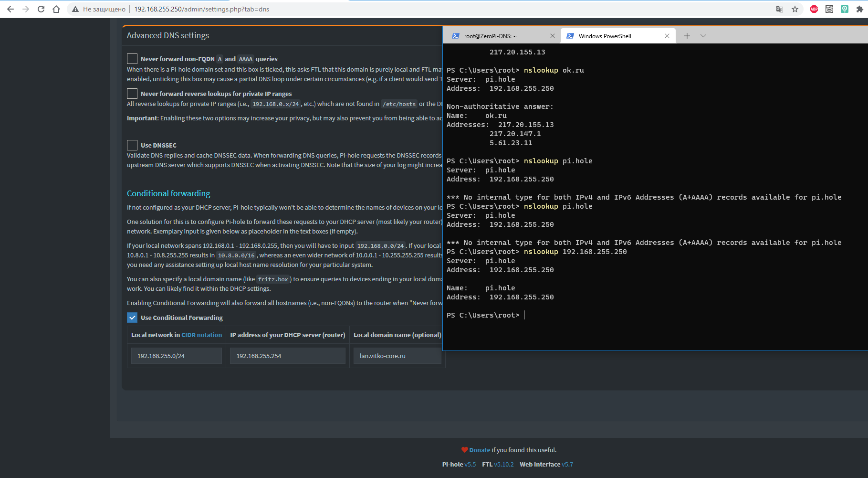Go forward in browser history
868x478 pixels.
[x=26, y=9]
